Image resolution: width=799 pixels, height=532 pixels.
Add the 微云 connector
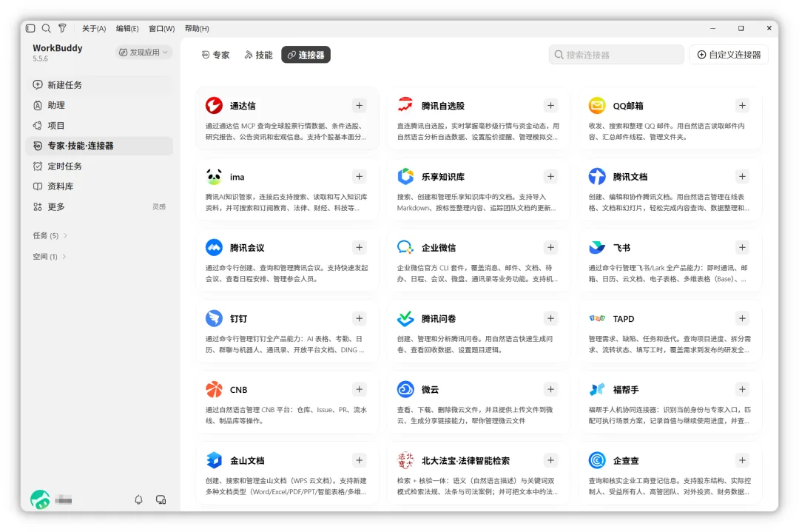click(551, 389)
